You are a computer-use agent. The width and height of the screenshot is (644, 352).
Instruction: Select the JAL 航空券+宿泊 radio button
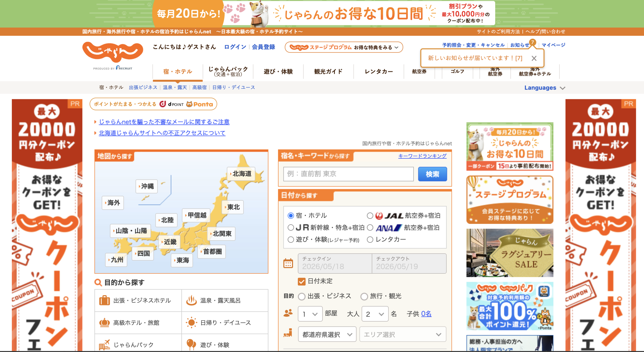(x=370, y=216)
